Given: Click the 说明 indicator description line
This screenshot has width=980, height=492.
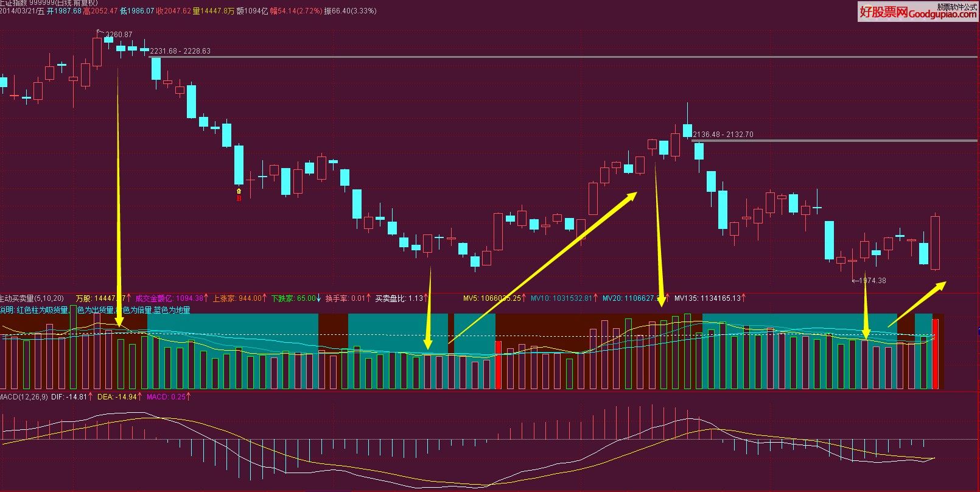Looking at the screenshot, I should [96, 310].
